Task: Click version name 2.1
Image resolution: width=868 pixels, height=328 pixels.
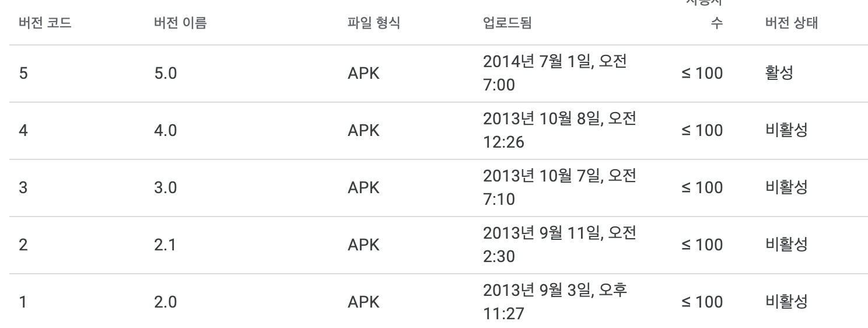Action: coord(165,245)
